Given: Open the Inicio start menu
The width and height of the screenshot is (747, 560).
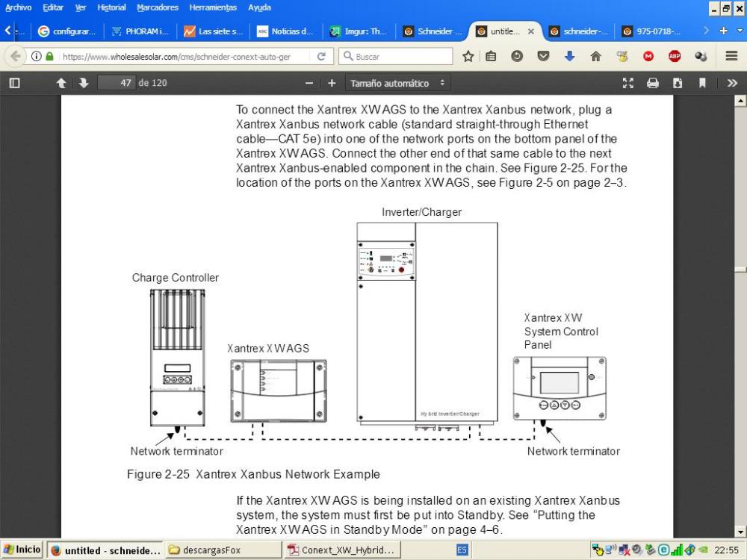Looking at the screenshot, I should click(x=22, y=550).
